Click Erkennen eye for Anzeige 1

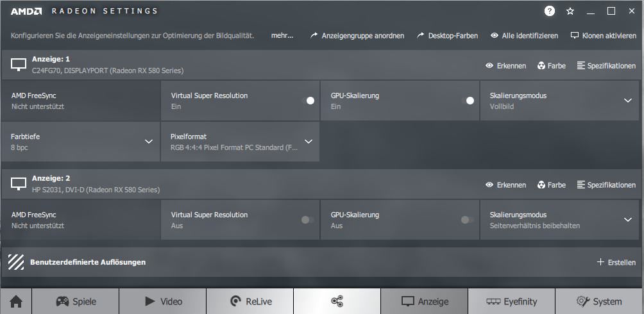coord(505,65)
